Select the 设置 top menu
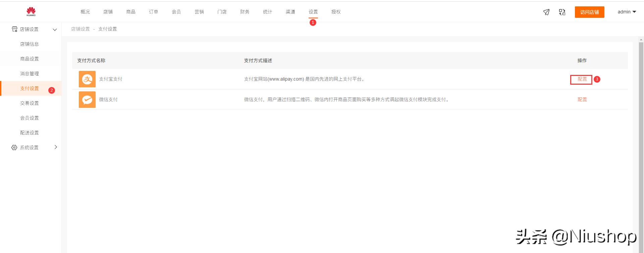Screen dimensions: 644x253 313,12
